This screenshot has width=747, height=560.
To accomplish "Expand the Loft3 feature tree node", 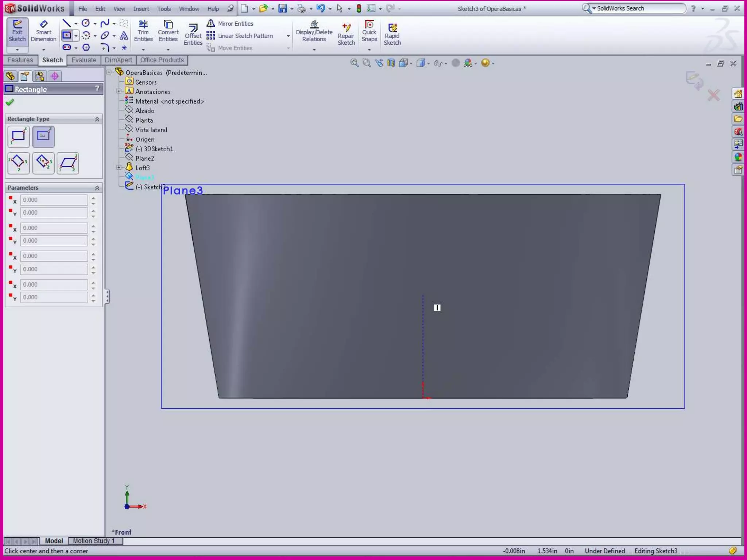I will point(119,168).
